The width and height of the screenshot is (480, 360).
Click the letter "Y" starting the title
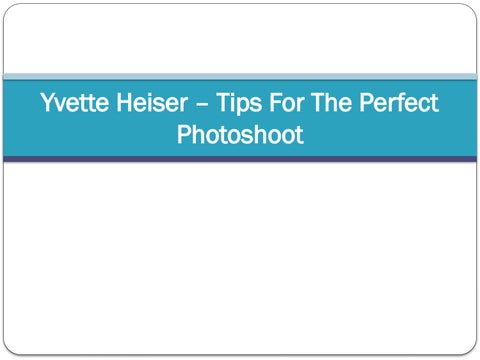[x=47, y=102]
